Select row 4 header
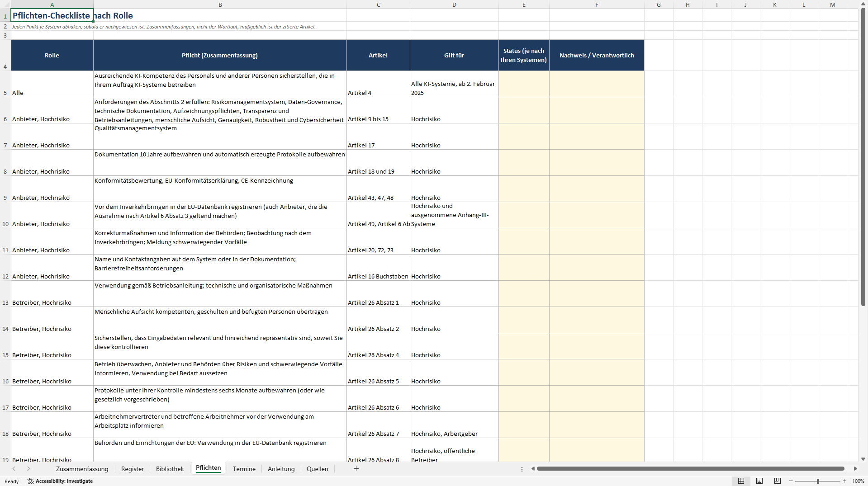 [5, 55]
